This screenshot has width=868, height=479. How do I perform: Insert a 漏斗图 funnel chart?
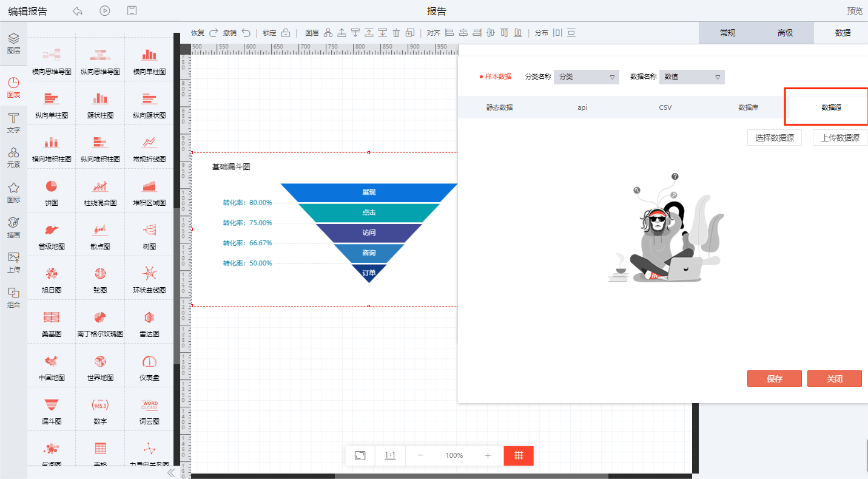point(52,411)
